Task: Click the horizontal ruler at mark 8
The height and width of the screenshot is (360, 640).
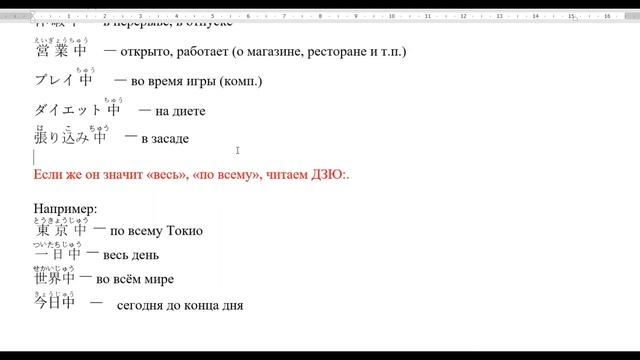Action: tap(320, 16)
